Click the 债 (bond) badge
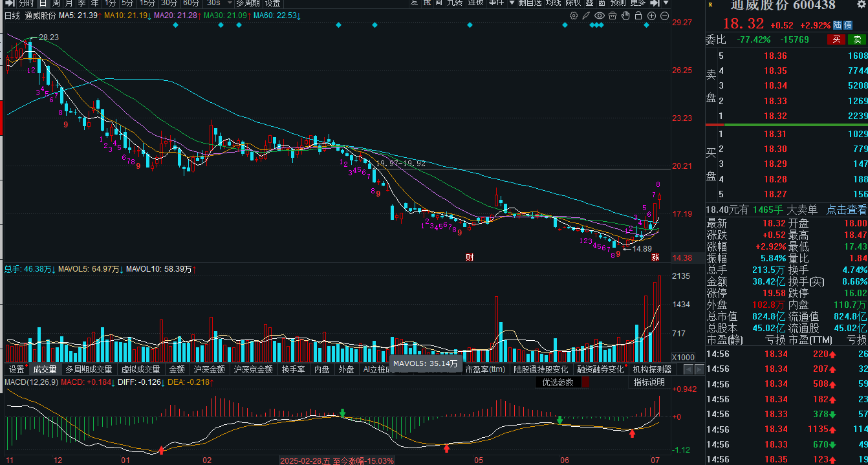 click(847, 25)
